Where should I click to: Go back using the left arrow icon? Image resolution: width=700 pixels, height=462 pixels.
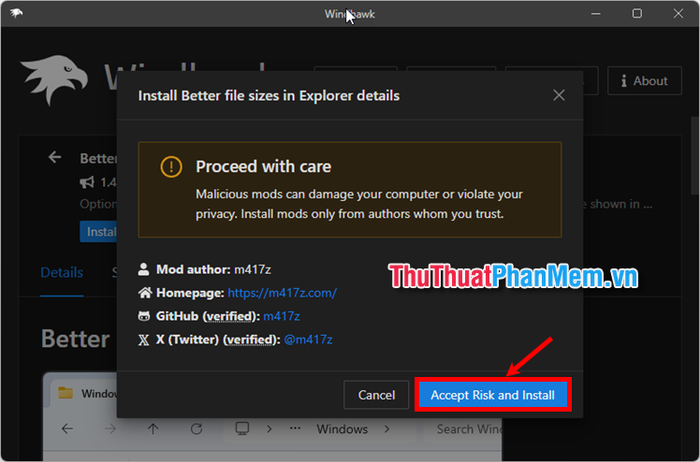[x=55, y=157]
